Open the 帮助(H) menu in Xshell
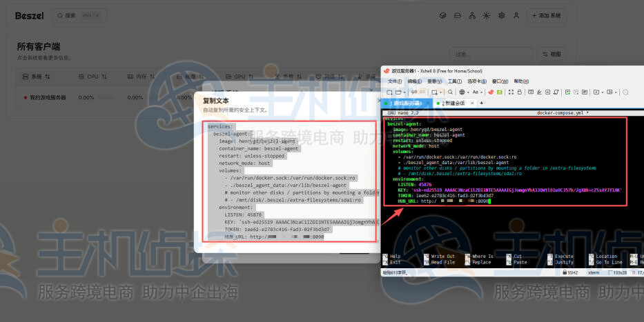 point(521,81)
